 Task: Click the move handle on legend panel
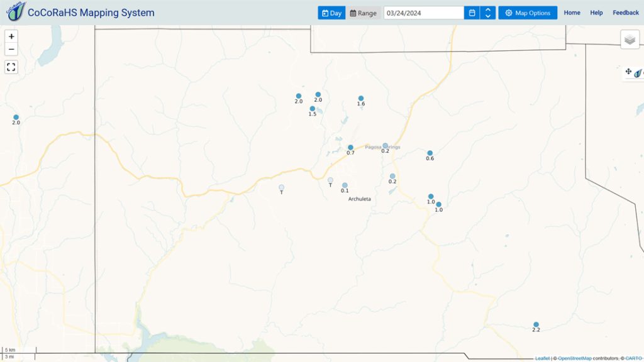(628, 72)
